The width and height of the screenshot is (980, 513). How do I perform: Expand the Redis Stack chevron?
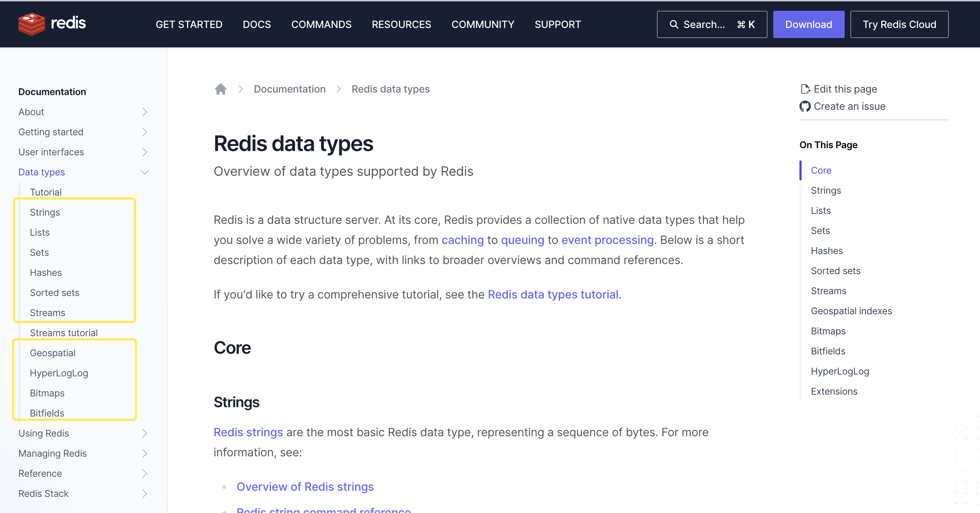point(145,494)
